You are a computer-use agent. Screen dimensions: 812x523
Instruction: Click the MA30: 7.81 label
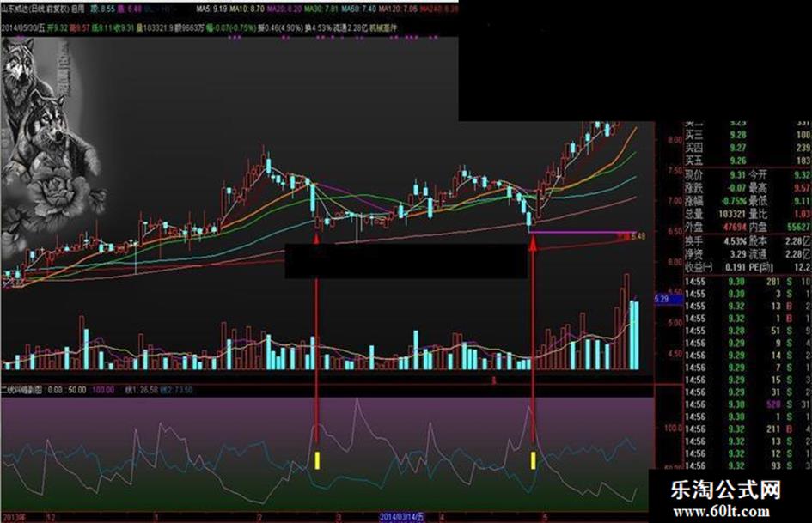(x=320, y=9)
